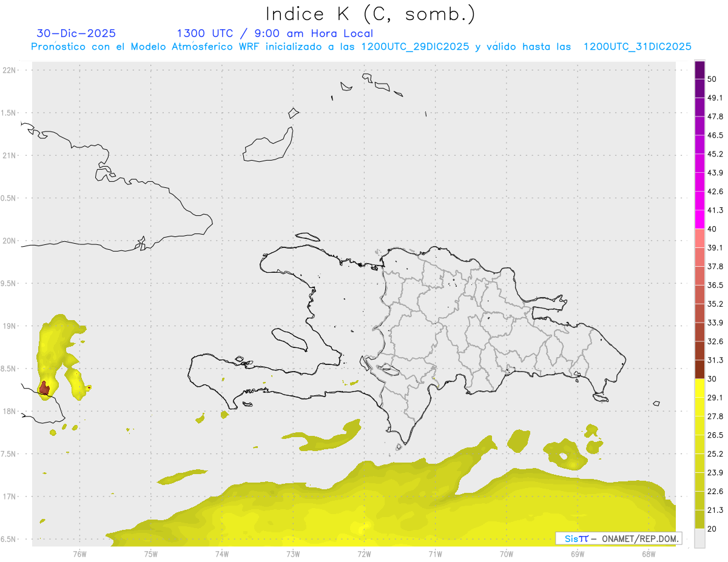Screen dimensions: 728x562
Task: Click the '73W' longitude label
Action: point(293,554)
